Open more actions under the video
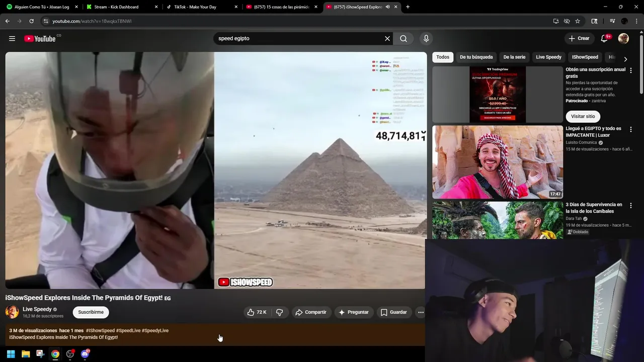Viewport: 644px width, 362px height. 421,312
